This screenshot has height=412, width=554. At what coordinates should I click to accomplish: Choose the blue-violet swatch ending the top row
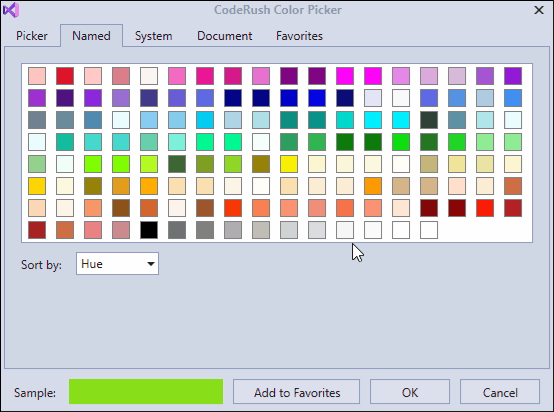513,76
